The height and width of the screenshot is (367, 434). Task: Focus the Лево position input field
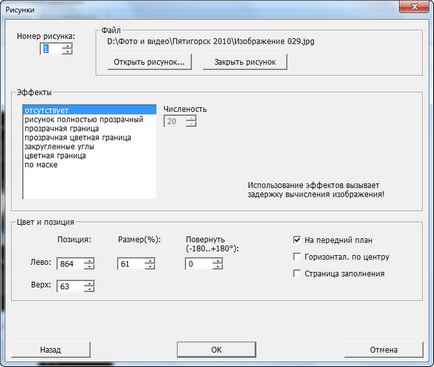coord(71,264)
